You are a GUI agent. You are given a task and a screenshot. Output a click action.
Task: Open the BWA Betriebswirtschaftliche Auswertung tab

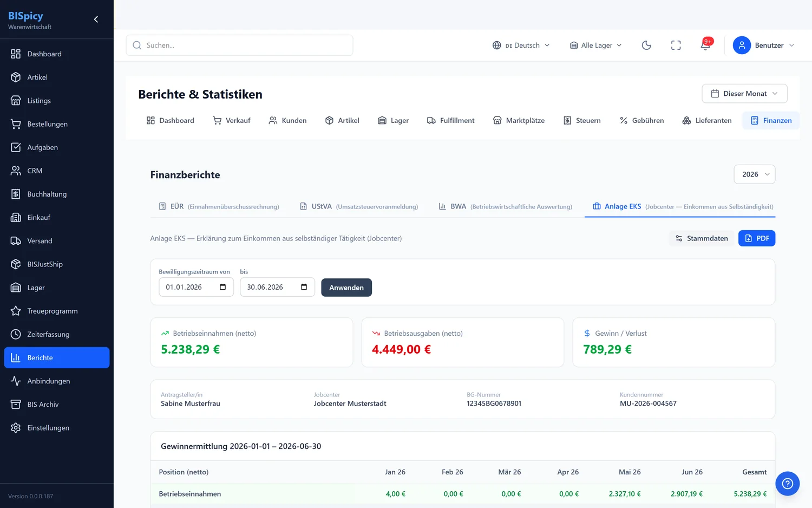[505, 206]
